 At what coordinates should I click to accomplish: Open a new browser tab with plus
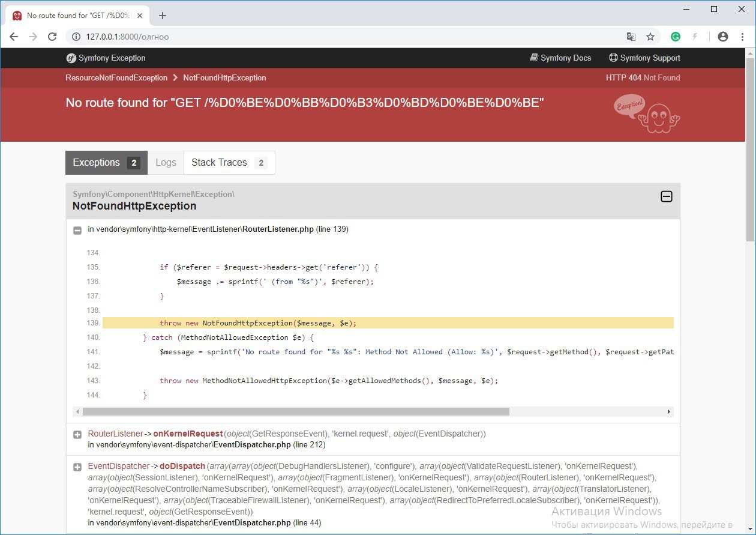pos(162,16)
